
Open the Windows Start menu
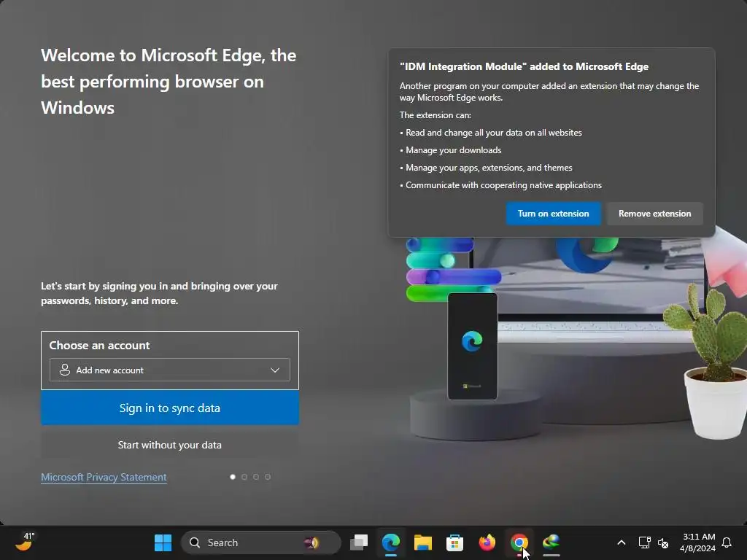[163, 542]
